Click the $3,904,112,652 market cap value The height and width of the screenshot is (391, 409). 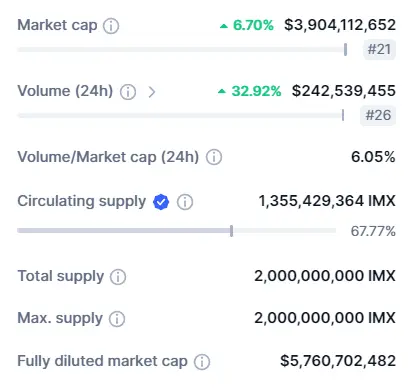[x=340, y=25]
